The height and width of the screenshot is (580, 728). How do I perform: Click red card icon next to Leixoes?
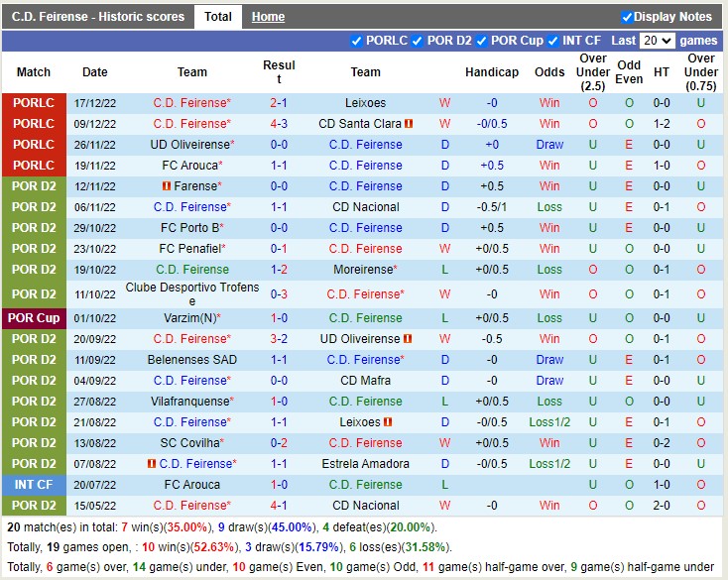388,422
